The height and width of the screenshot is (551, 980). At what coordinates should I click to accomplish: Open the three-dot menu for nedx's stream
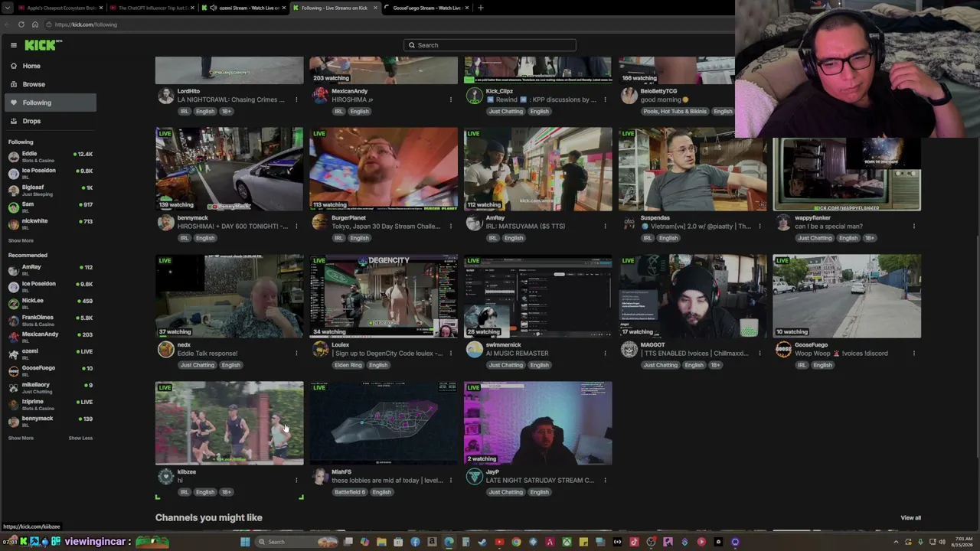coord(296,353)
